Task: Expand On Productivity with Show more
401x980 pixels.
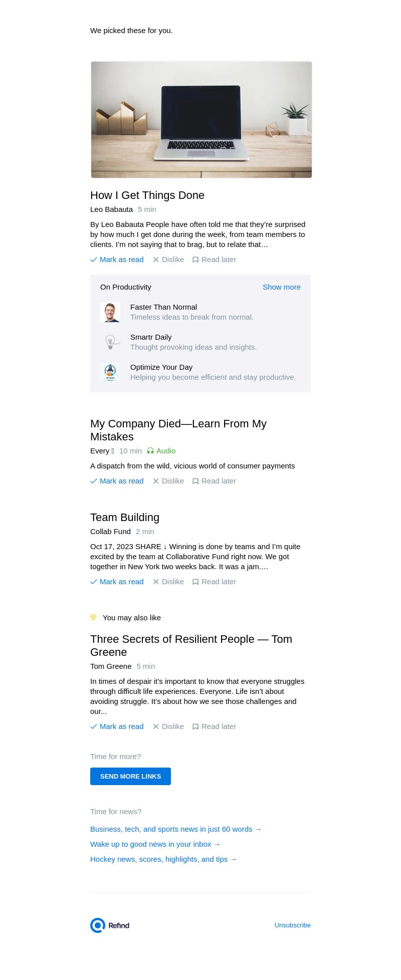Action: point(282,287)
